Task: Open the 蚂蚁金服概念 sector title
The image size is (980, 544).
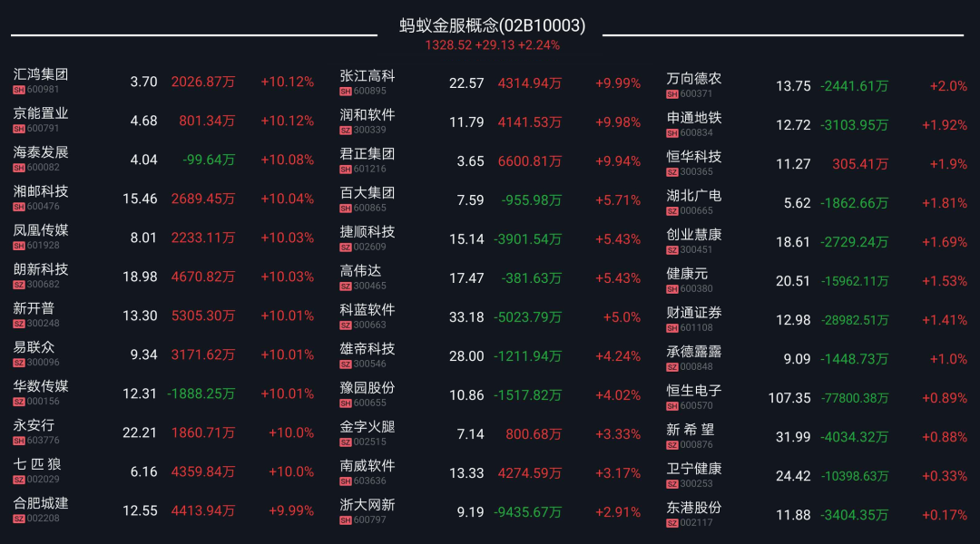Action: pos(493,25)
